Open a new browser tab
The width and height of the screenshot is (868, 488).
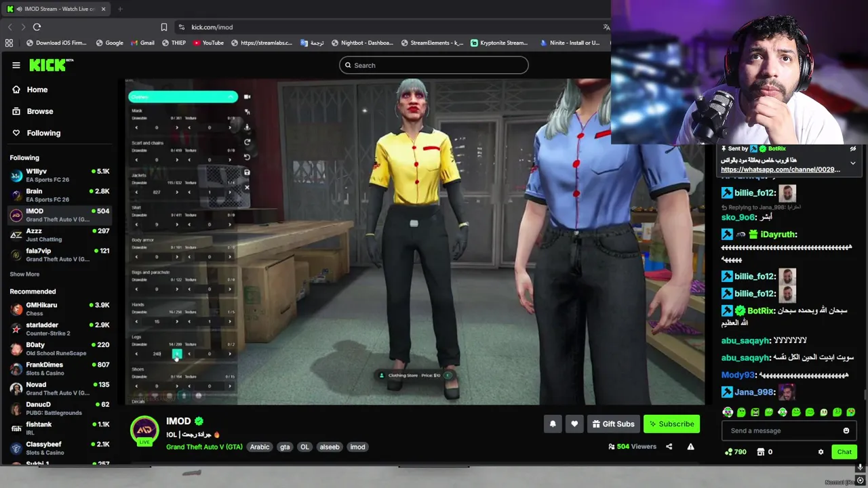tap(120, 9)
